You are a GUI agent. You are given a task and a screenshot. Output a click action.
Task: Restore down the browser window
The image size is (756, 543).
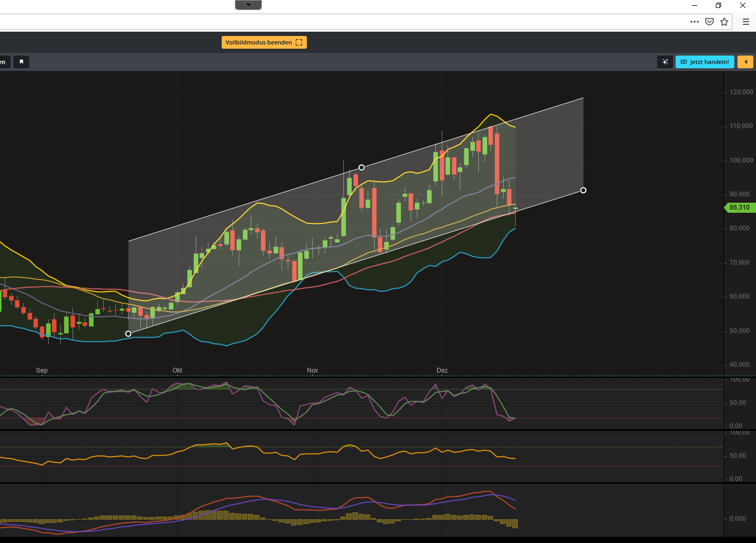(718, 5)
